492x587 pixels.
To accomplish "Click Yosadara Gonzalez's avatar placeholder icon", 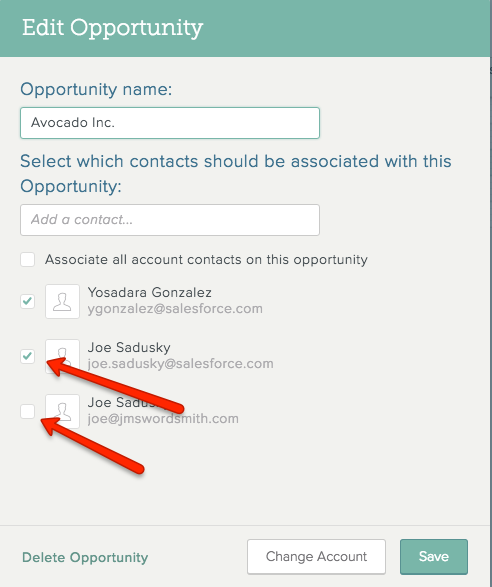I will pyautogui.click(x=63, y=301).
